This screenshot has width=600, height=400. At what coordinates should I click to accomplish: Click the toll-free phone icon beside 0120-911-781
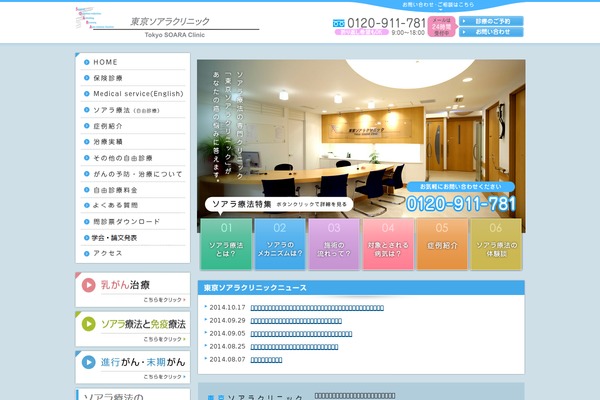(x=338, y=23)
